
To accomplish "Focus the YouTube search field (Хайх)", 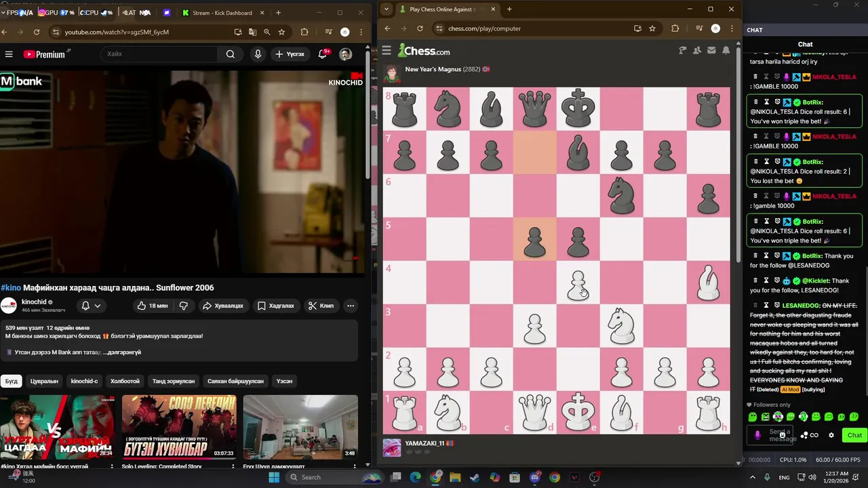I will point(159,54).
